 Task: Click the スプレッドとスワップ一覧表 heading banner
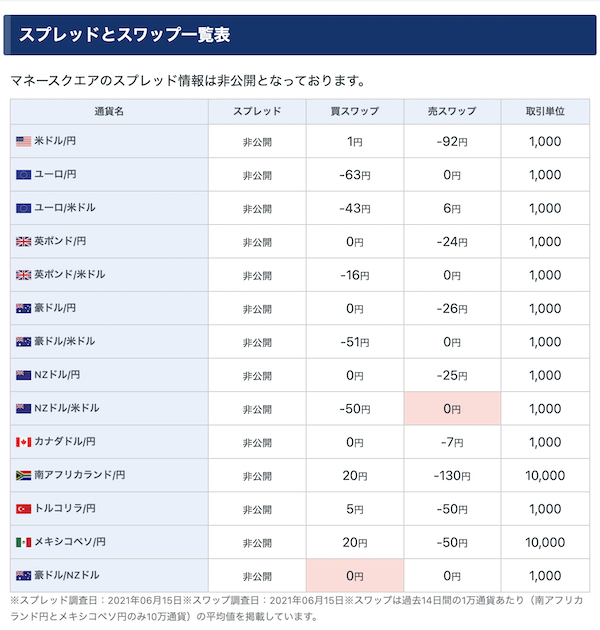tap(300, 35)
